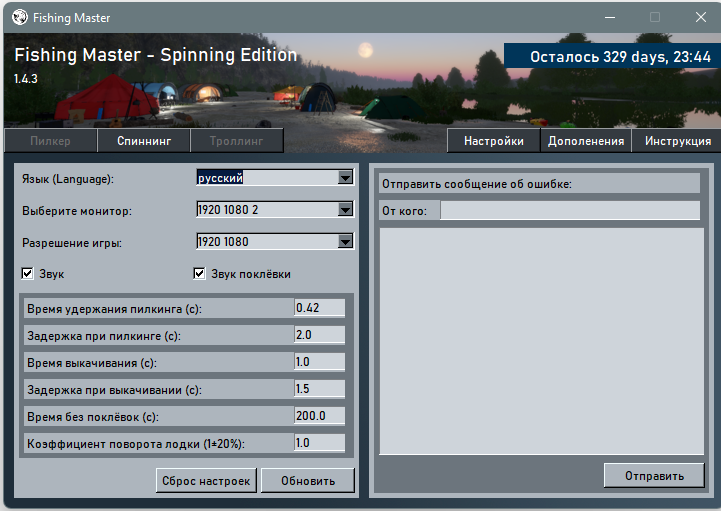Click the Сброс настроек button

coord(206,481)
